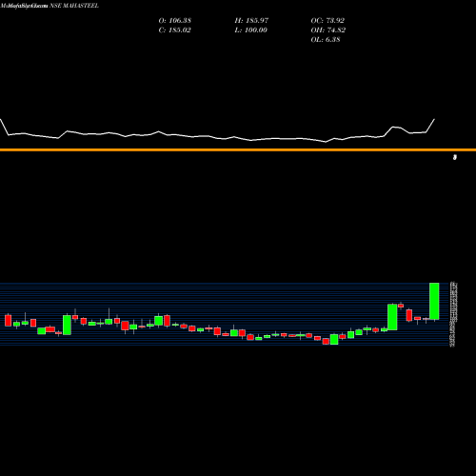Select the low price L: 100.00
The image size is (476, 476).
pos(250,30)
